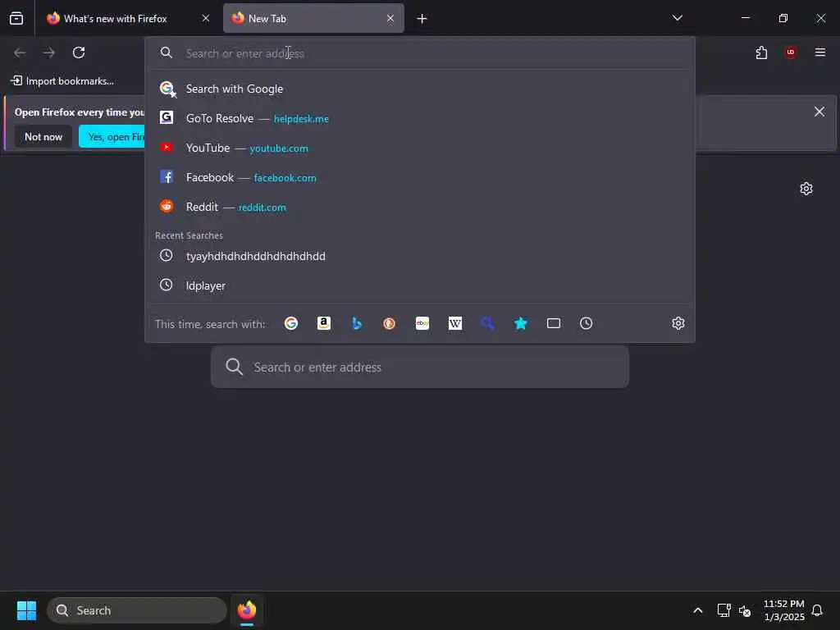Go forward with the forward arrow

tap(49, 52)
